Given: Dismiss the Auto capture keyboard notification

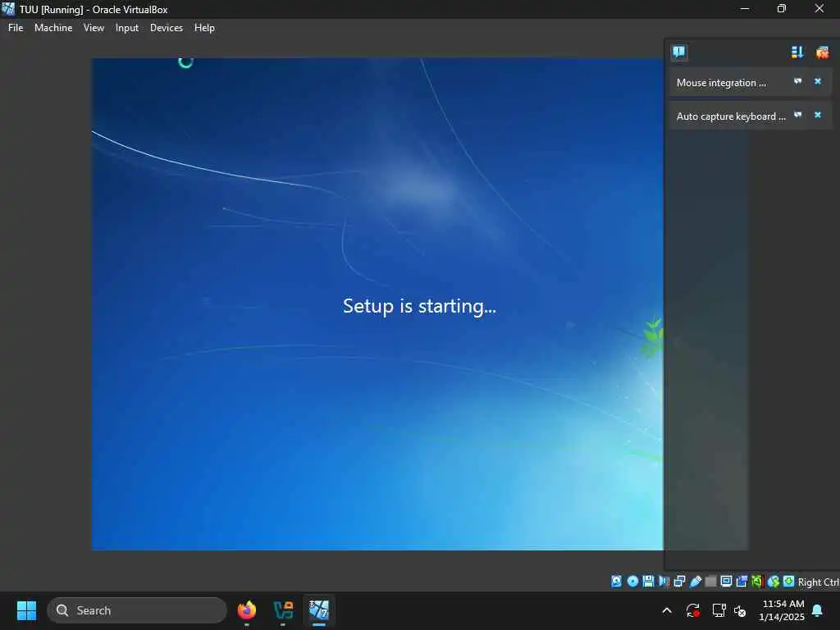Looking at the screenshot, I should pos(818,115).
